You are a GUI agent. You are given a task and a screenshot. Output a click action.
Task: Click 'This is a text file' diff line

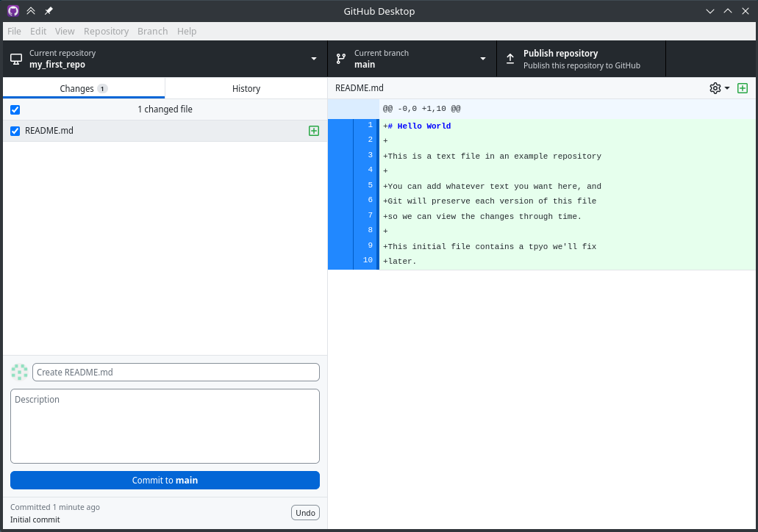pos(492,156)
